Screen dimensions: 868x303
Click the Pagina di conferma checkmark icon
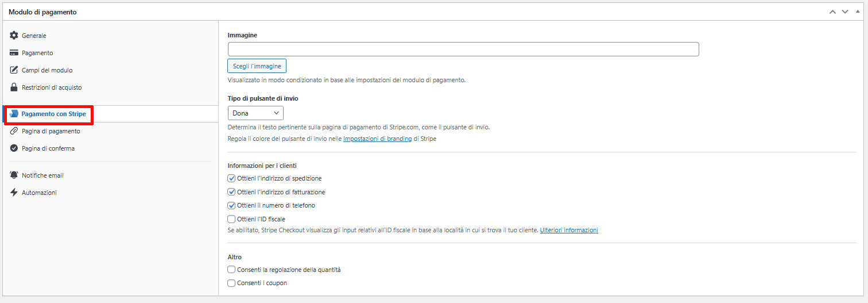(14, 148)
